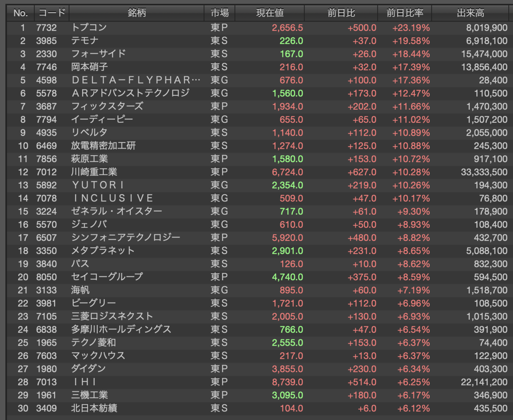Viewport: 513px width, 420px height.
Task: Select the フィックスターズ stock name
Action: [107, 106]
